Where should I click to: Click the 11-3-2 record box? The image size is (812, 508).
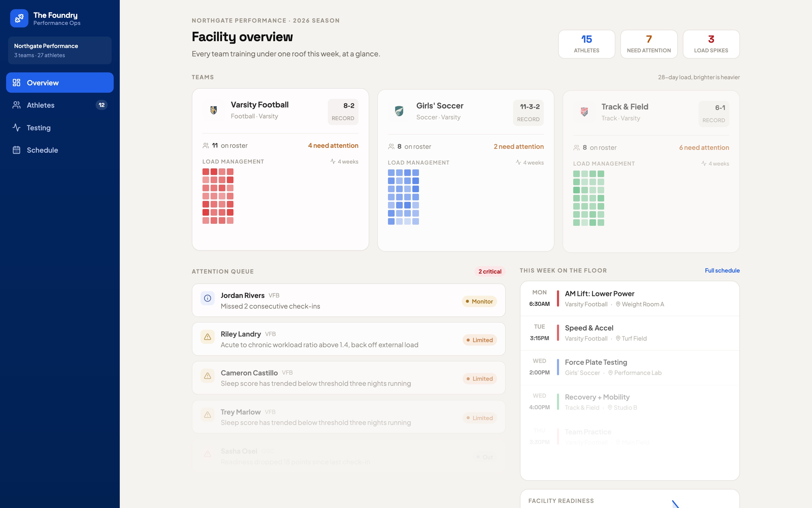tap(529, 113)
